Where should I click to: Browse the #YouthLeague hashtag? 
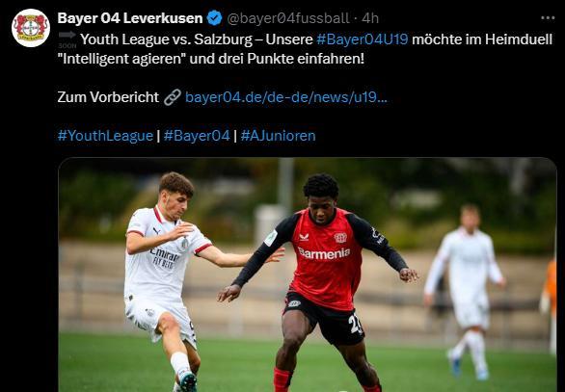[x=106, y=136]
